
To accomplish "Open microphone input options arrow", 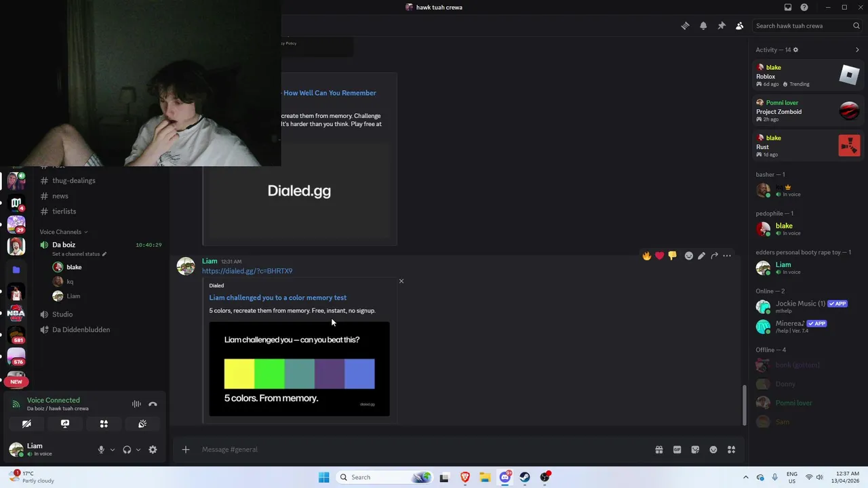I will point(113,449).
